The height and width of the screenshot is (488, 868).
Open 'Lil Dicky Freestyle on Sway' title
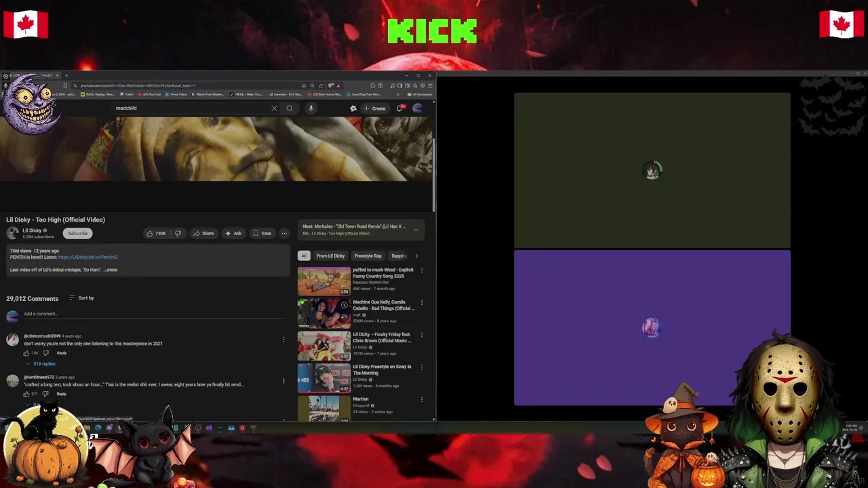click(382, 369)
